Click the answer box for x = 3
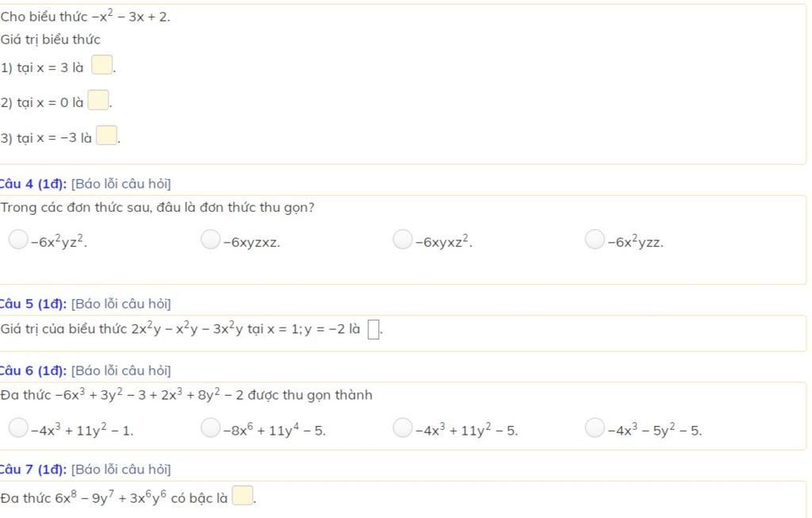 click(x=102, y=65)
